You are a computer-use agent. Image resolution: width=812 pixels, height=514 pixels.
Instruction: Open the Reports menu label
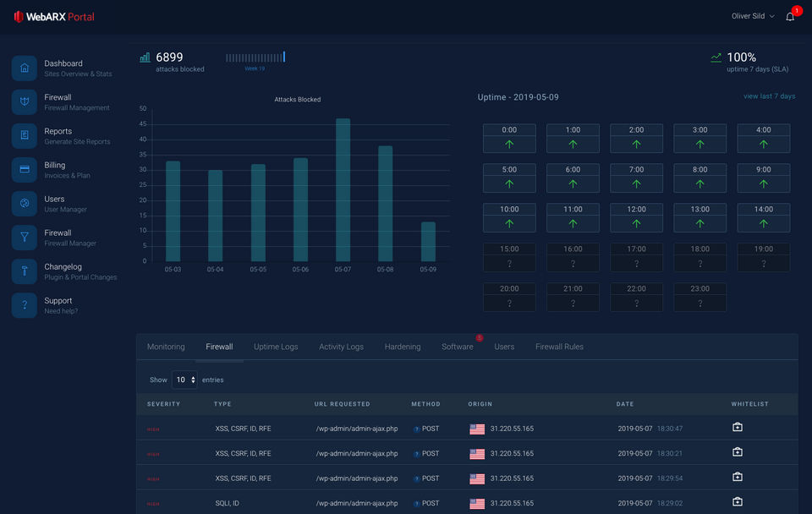[x=58, y=131]
